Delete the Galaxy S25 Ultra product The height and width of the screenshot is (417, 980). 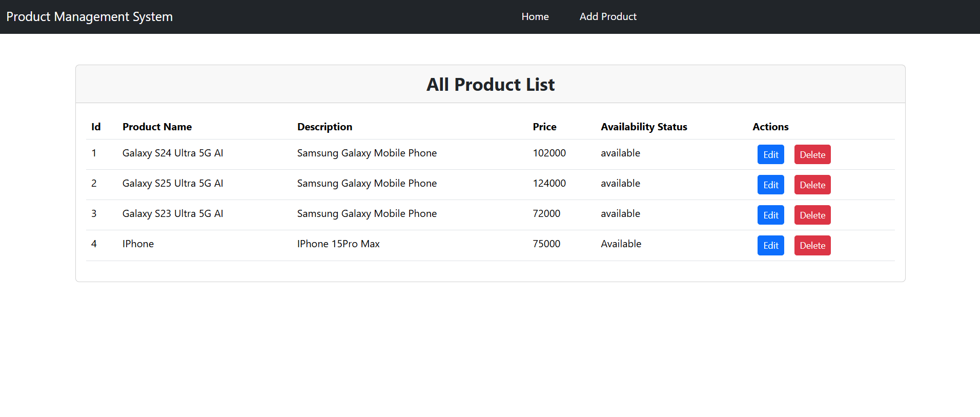[x=812, y=185]
